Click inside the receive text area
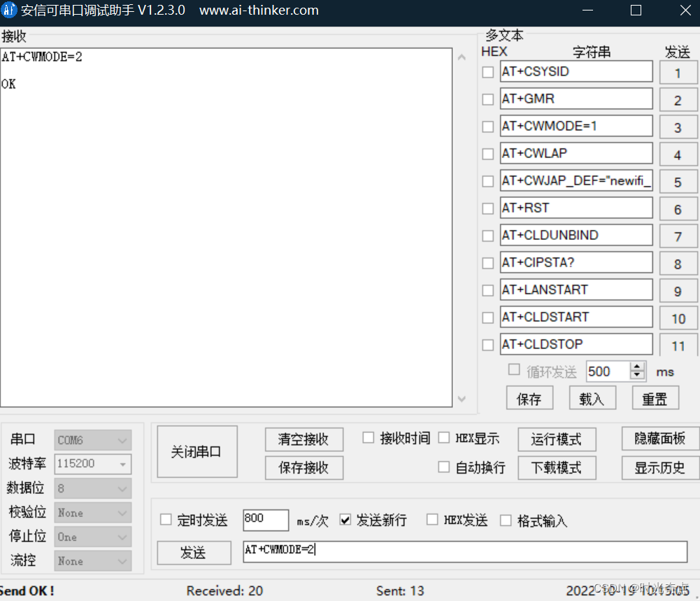The width and height of the screenshot is (700, 601). click(x=227, y=227)
